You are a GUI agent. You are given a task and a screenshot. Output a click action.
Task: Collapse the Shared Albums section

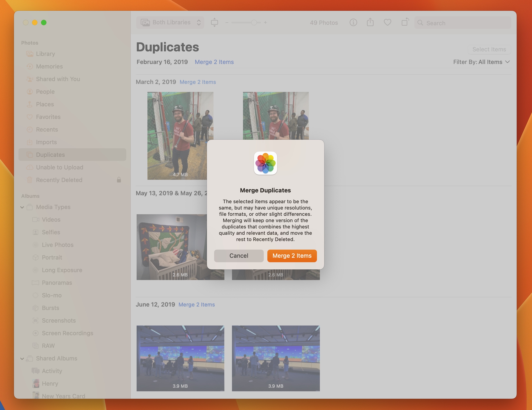click(22, 359)
